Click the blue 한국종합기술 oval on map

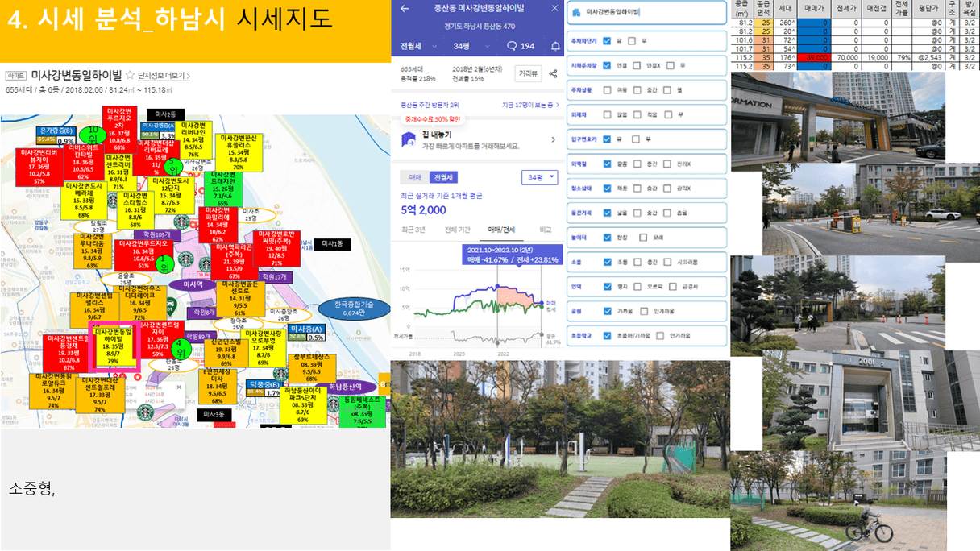click(355, 308)
